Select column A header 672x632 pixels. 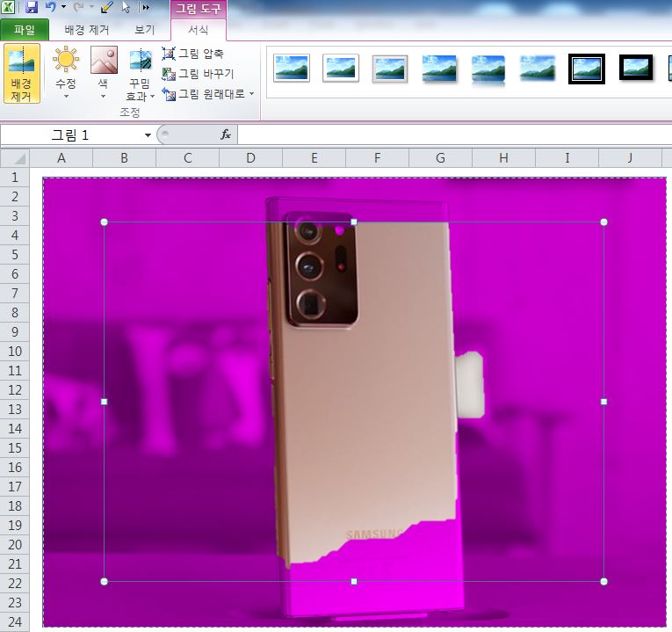tap(61, 158)
